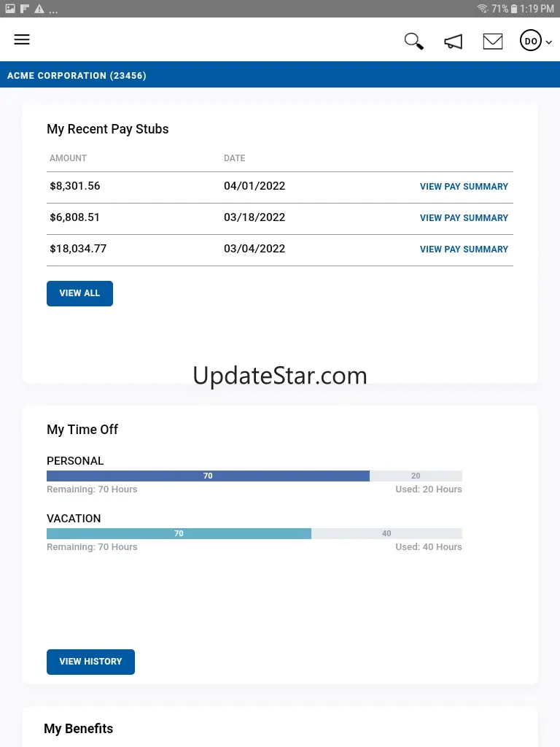Tap the battery status icon
Image resolution: width=560 pixels, height=747 pixels.
[514, 9]
